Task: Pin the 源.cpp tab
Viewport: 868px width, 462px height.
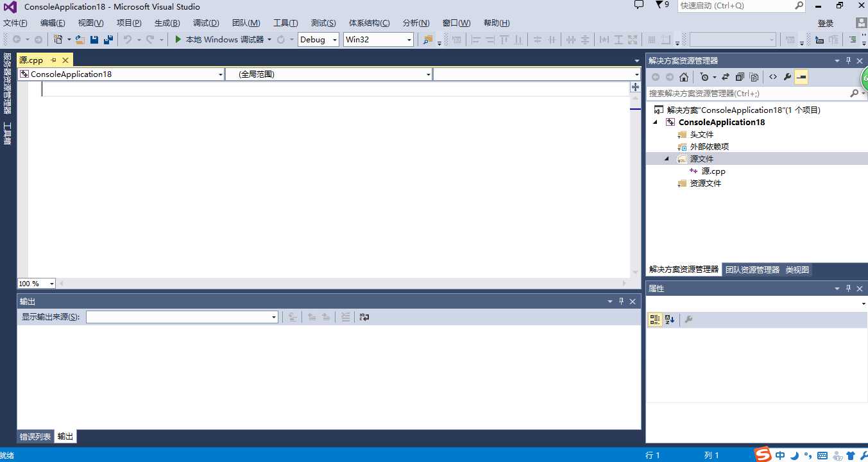Action: point(54,60)
